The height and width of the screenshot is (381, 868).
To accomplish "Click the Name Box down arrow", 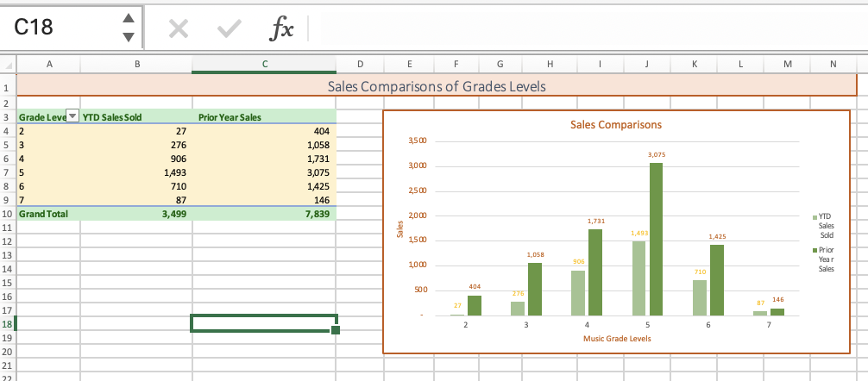I will (x=128, y=38).
